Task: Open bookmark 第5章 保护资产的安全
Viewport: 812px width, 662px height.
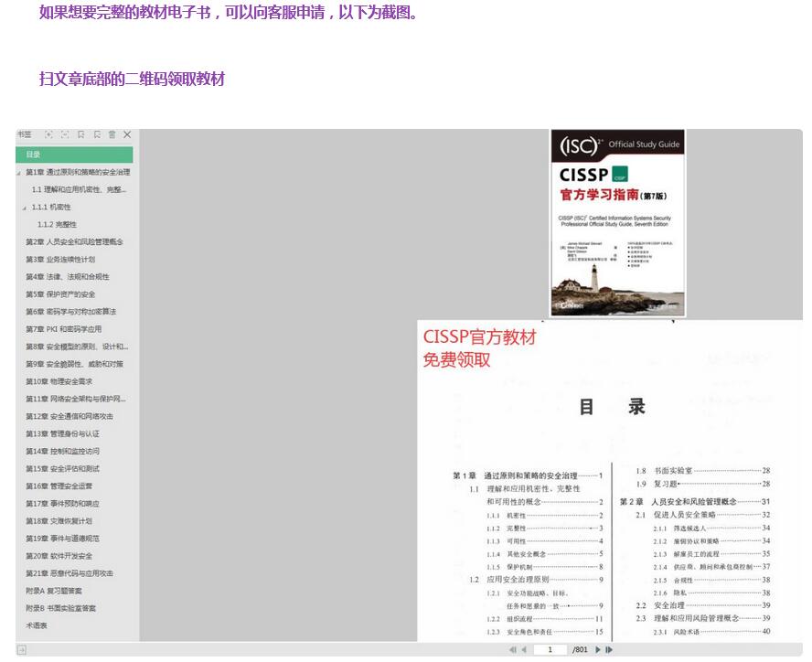Action: [x=60, y=294]
